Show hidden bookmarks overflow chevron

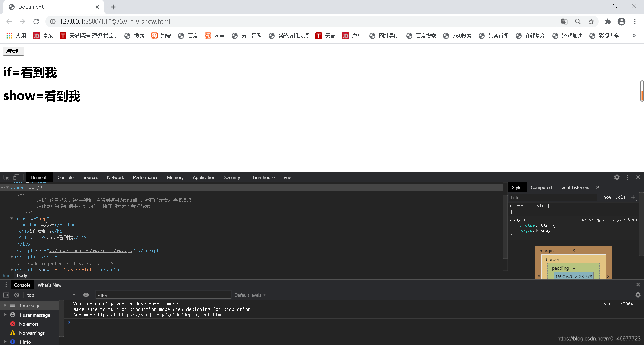point(634,36)
